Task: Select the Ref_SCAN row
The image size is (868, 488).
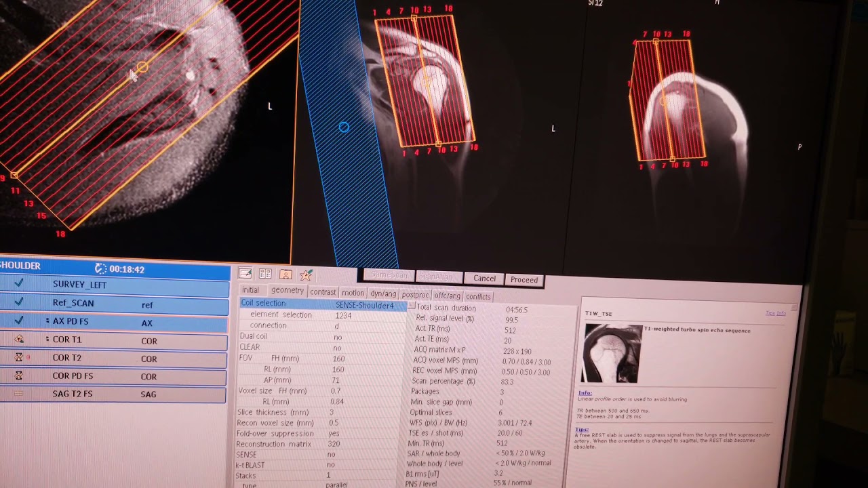Action: (x=115, y=303)
